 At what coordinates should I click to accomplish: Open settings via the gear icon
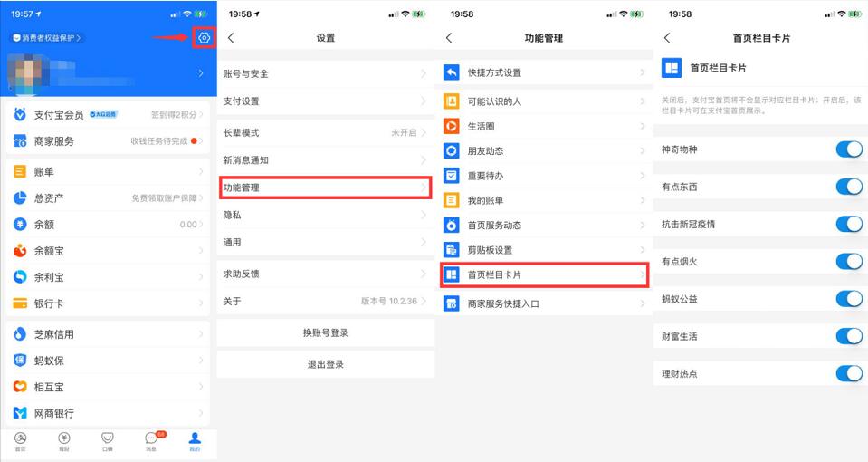(205, 38)
